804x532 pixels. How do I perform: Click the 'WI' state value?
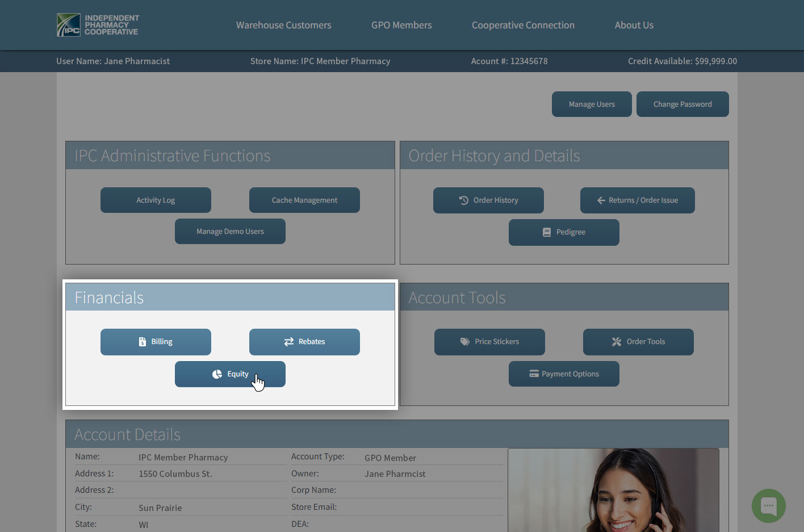pos(144,525)
